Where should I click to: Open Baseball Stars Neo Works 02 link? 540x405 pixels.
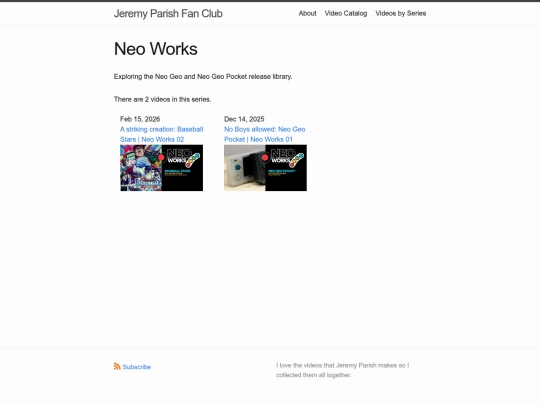(162, 134)
